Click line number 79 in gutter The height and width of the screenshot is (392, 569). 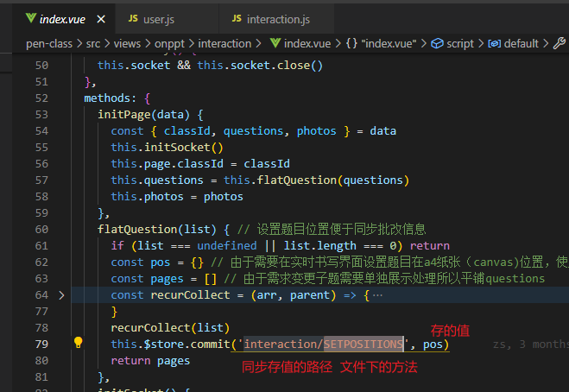(41, 345)
